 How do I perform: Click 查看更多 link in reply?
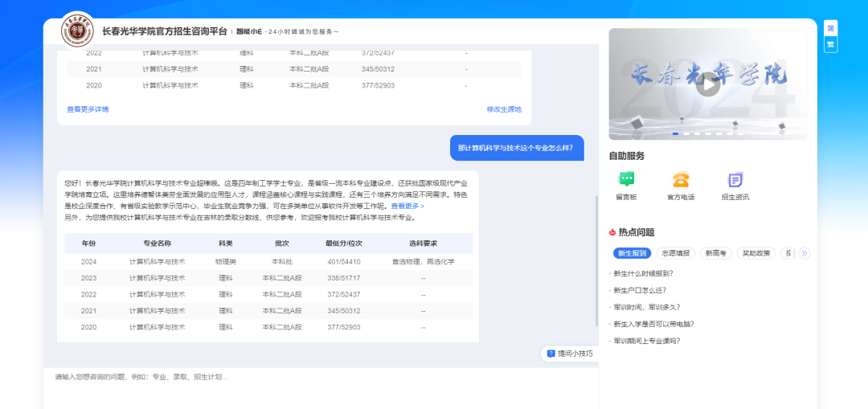tap(407, 206)
